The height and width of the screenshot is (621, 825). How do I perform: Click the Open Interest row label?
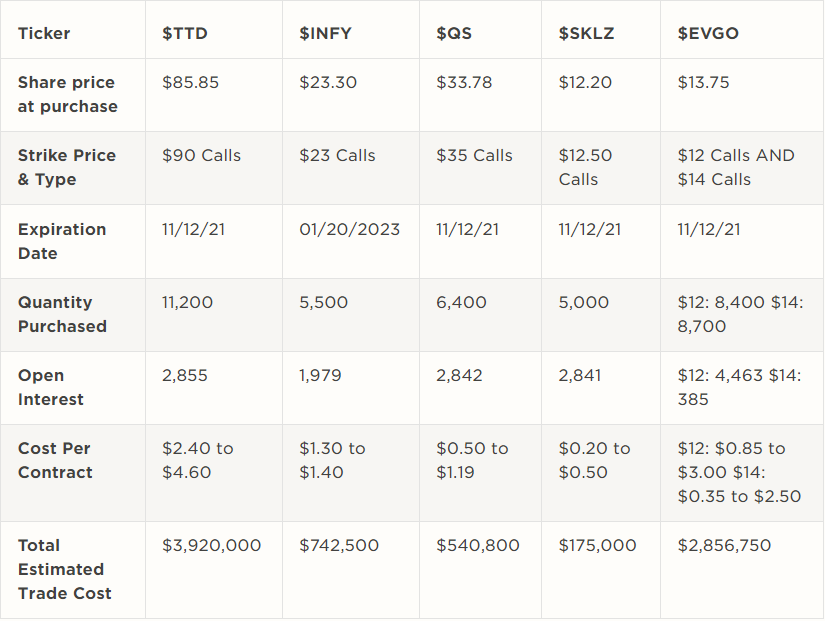[51, 387]
